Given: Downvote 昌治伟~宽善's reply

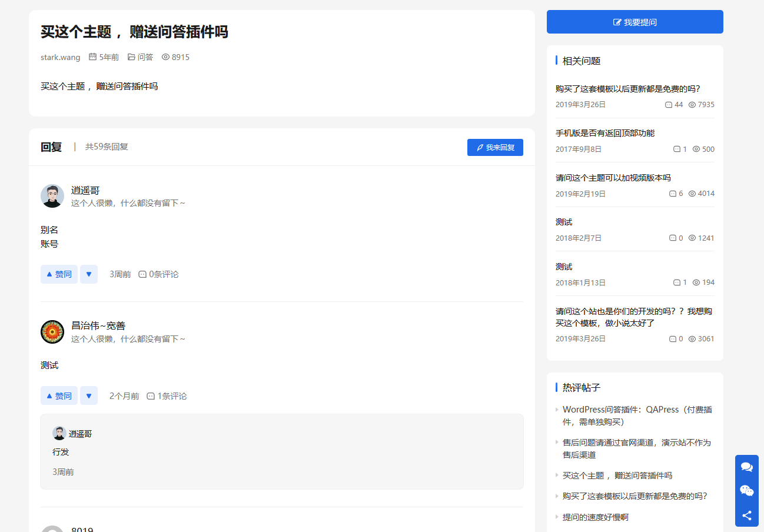Looking at the screenshot, I should 89,396.
